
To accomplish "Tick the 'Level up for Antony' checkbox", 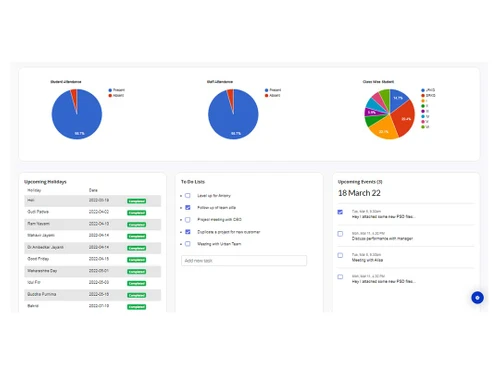I will tap(188, 196).
